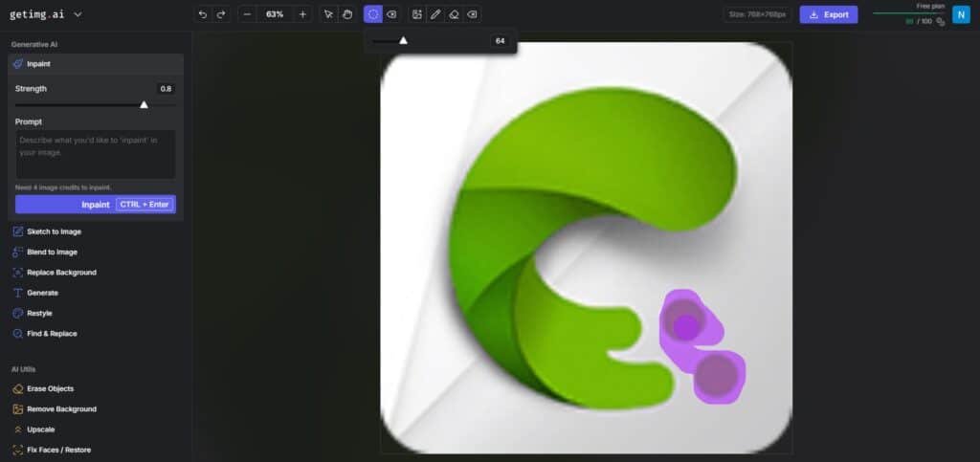Click the undo arrow icon
The height and width of the screenshot is (462, 980).
(202, 14)
